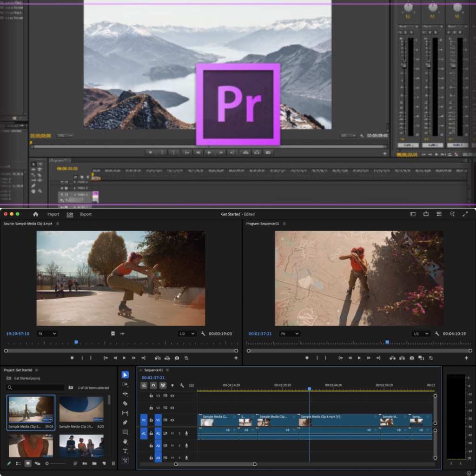Select the Razor tool in the toolbar
476x476 pixels.
coord(125,403)
